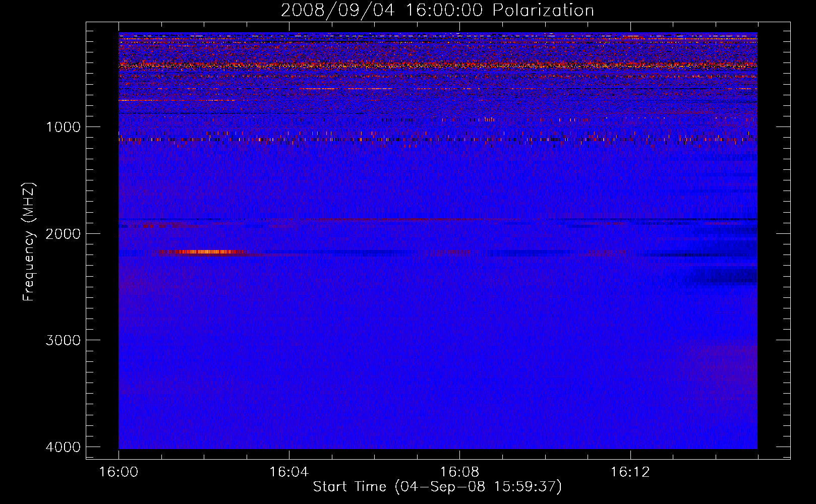
Task: Click the 1000 frequency tick label
Action: click(63, 127)
